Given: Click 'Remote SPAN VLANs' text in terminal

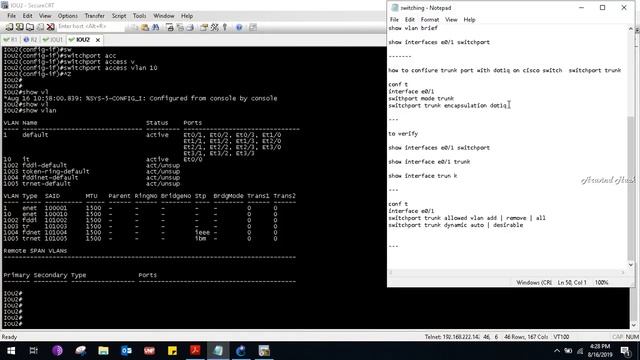Looking at the screenshot, I should coord(35,251).
